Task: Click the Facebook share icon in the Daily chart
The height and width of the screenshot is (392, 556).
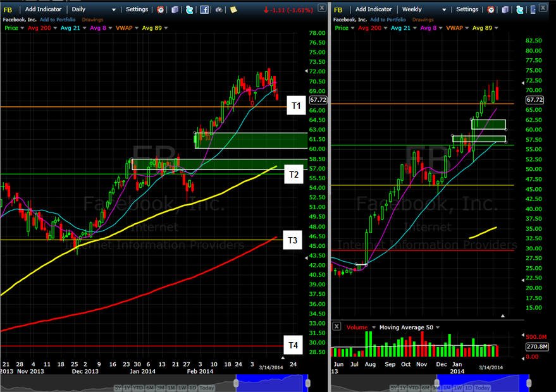Action: tap(204, 9)
